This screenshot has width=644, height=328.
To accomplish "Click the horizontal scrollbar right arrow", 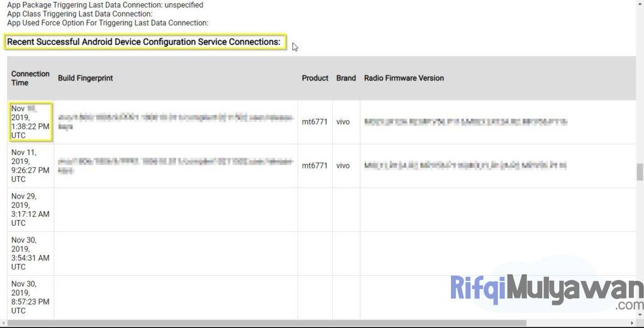I will 631,324.
